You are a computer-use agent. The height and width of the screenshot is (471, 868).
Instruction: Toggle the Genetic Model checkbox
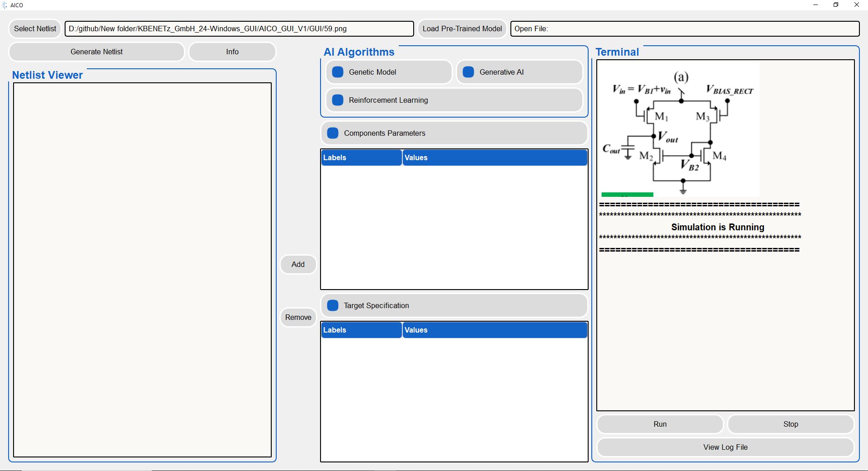pos(338,72)
